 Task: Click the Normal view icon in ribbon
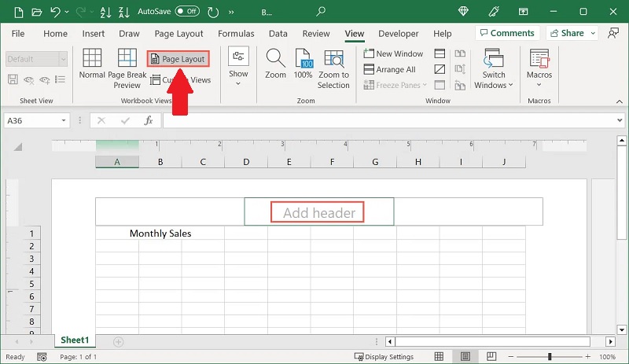pos(92,63)
